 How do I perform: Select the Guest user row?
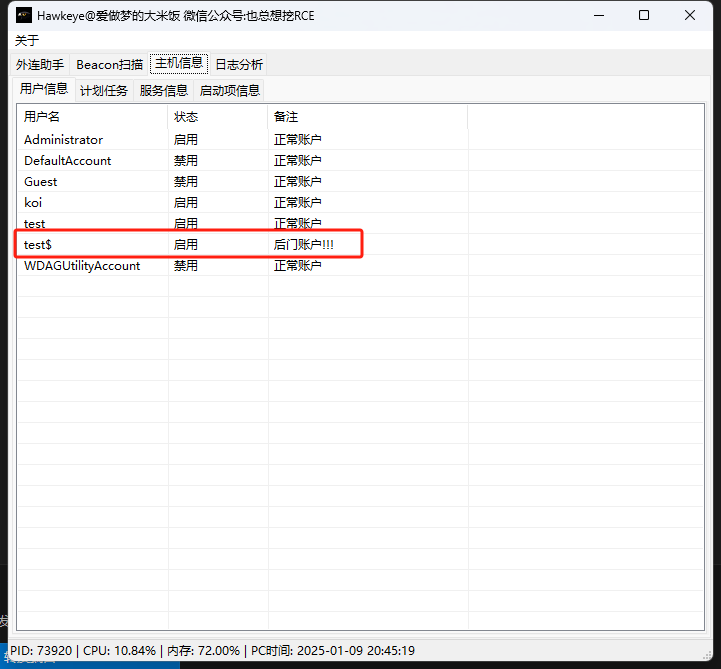360,182
